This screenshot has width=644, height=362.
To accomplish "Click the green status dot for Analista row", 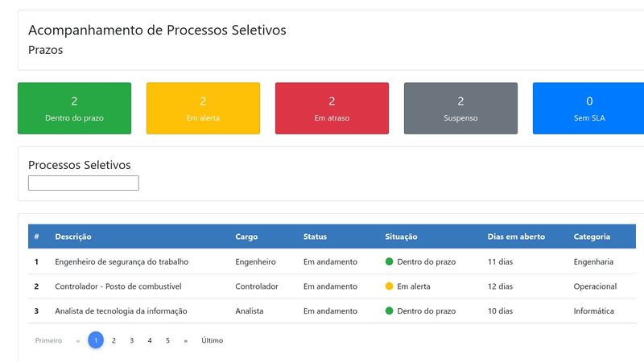I will point(390,311).
